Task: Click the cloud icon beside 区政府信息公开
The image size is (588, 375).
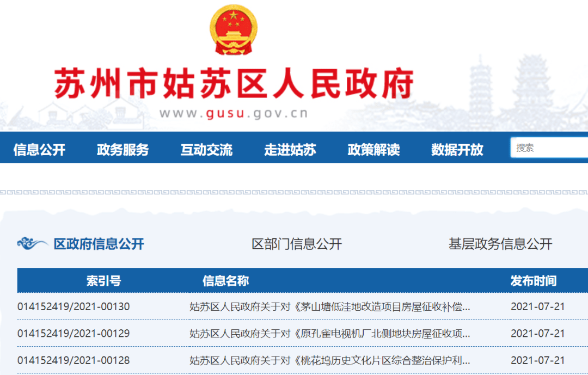Action: point(32,243)
